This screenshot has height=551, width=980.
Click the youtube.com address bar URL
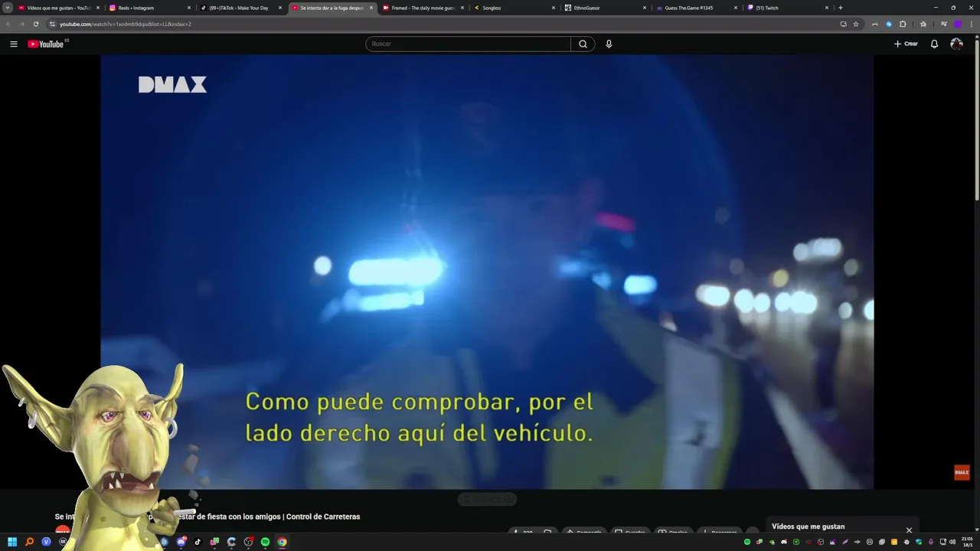click(x=126, y=24)
